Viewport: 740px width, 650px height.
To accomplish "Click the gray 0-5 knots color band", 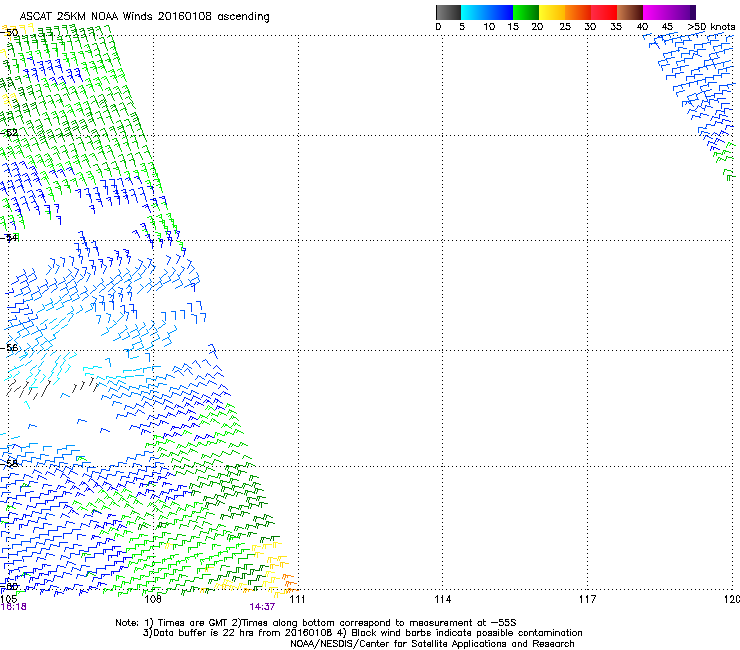I will coord(448,12).
